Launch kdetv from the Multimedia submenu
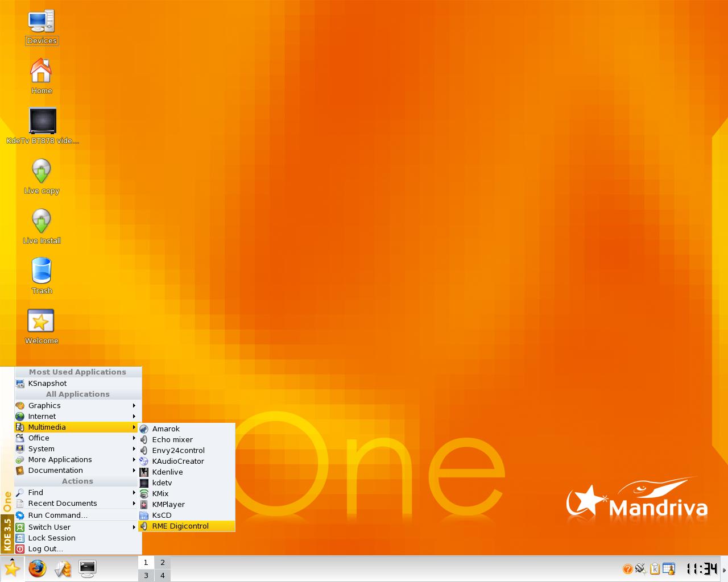The image size is (728, 582). 187,483
